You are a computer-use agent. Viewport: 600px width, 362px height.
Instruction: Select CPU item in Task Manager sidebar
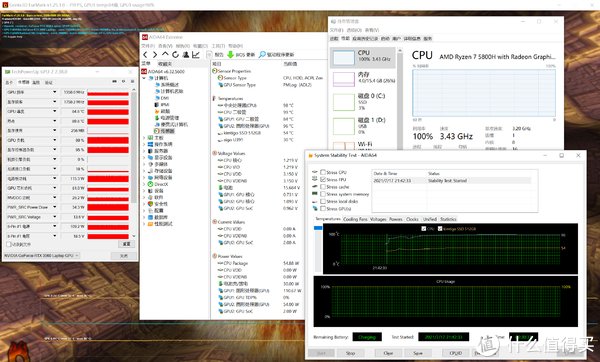click(x=363, y=58)
